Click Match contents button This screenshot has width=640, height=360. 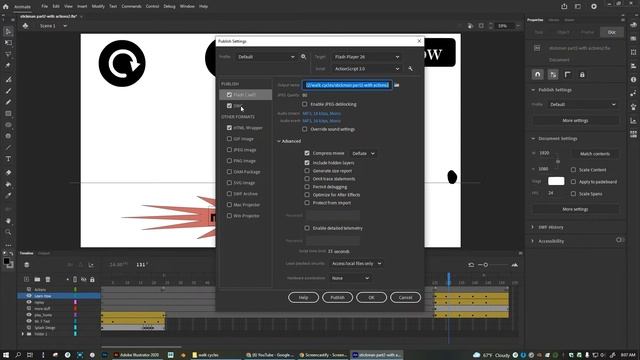tap(595, 154)
